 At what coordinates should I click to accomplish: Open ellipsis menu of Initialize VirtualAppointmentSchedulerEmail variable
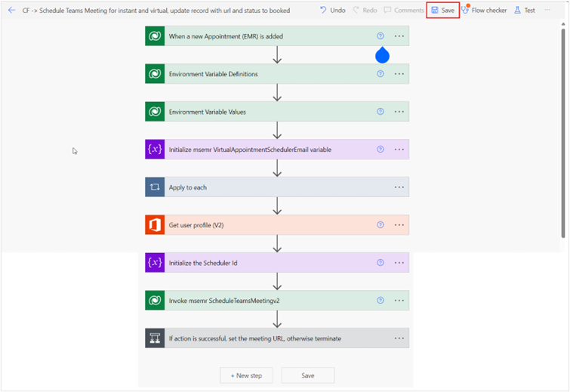pyautogui.click(x=399, y=150)
